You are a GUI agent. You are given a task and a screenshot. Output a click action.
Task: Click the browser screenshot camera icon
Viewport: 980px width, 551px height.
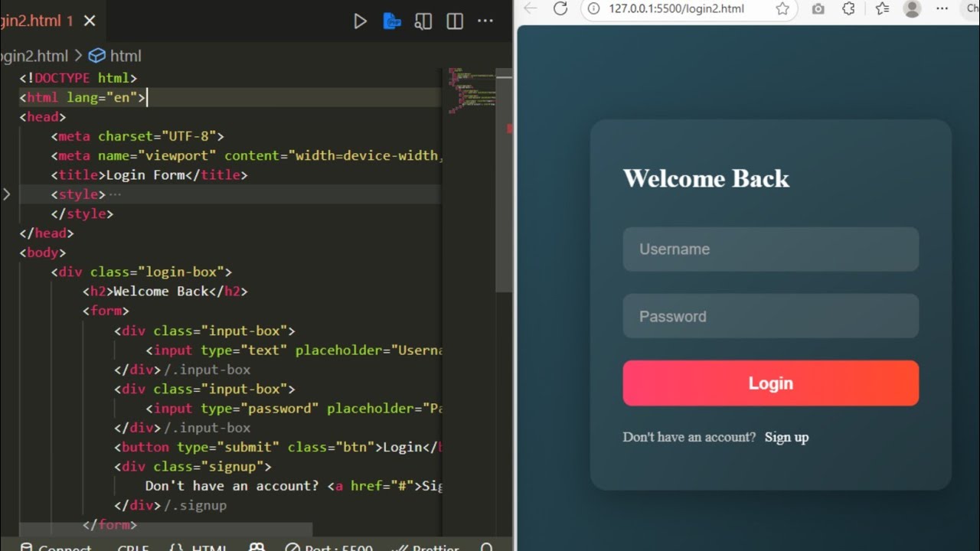click(x=818, y=8)
